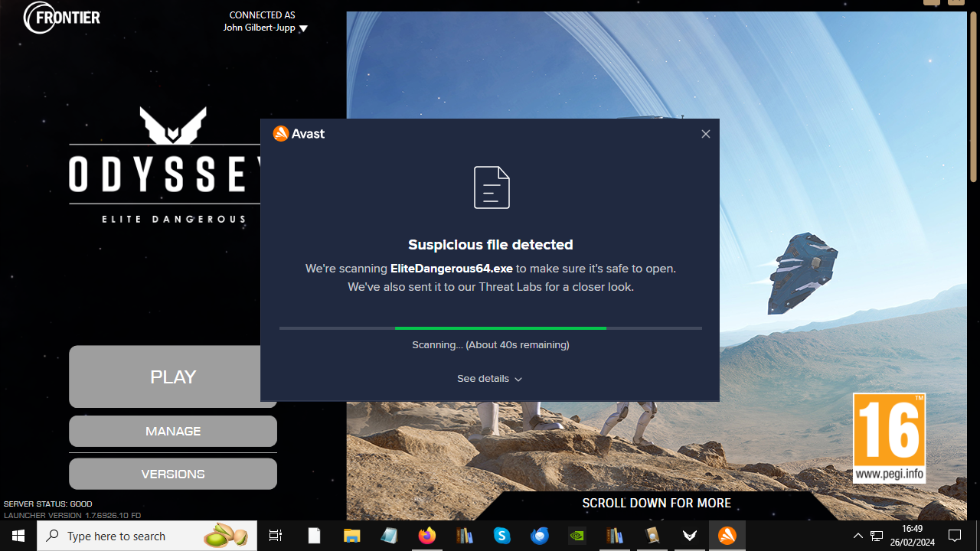Screen dimensions: 980x551
Task: Switch to Avast taskbar icon
Action: click(727, 536)
